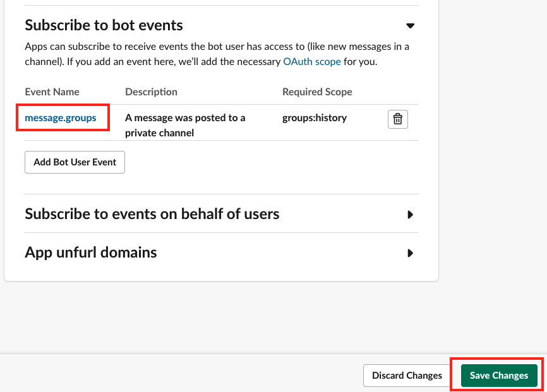Click Subscribe to events on behalf of users title
Image resolution: width=547 pixels, height=392 pixels.
click(x=152, y=214)
